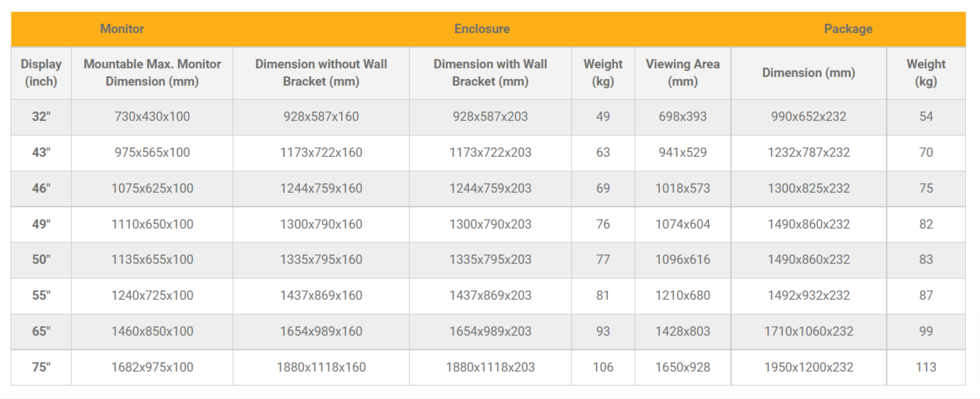Click the 32" display row label
Viewport: 980px width, 399px height.
click(41, 116)
